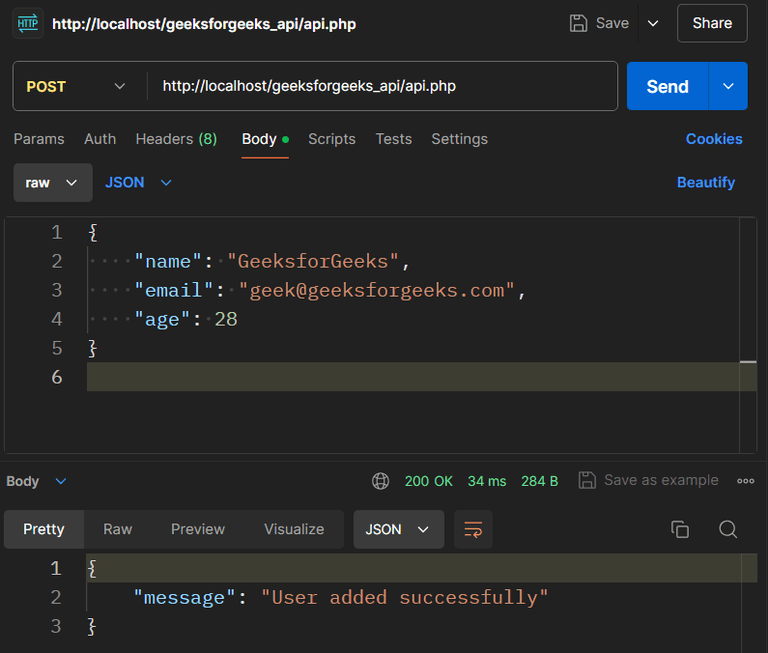Click the request title at the top
The width and height of the screenshot is (768, 653).
click(204, 24)
